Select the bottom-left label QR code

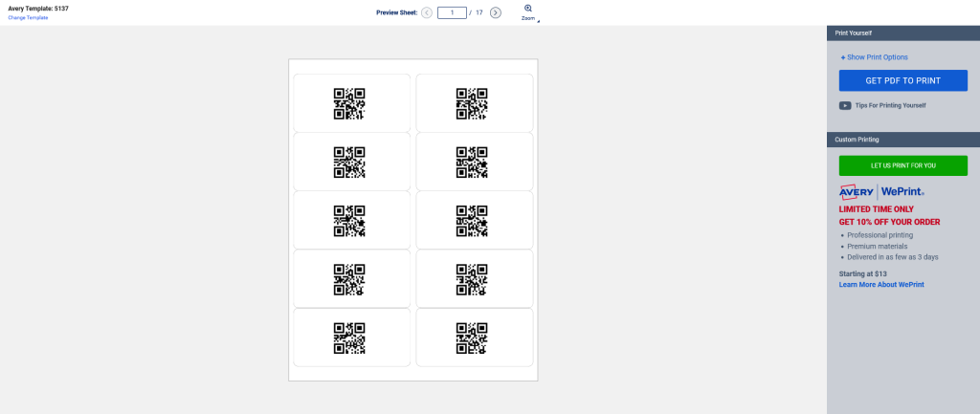pyautogui.click(x=349, y=338)
